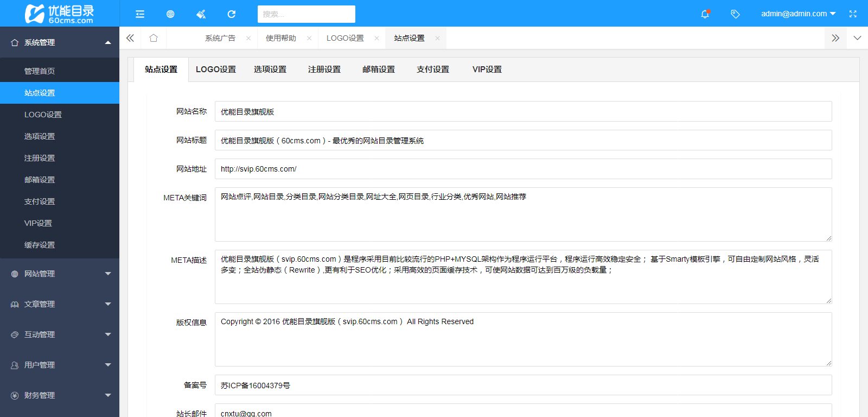
Task: Select the LOGO设置 settings tab
Action: 216,69
